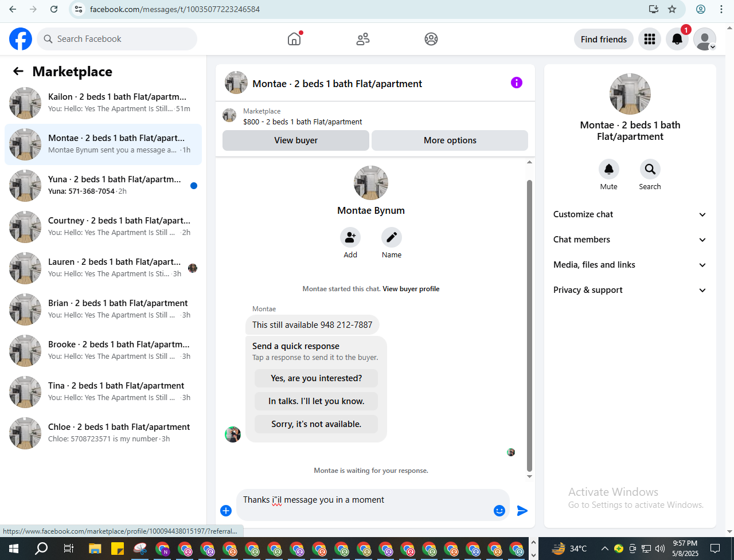Expand Media, files and links section
The image size is (734, 560).
pos(630,265)
